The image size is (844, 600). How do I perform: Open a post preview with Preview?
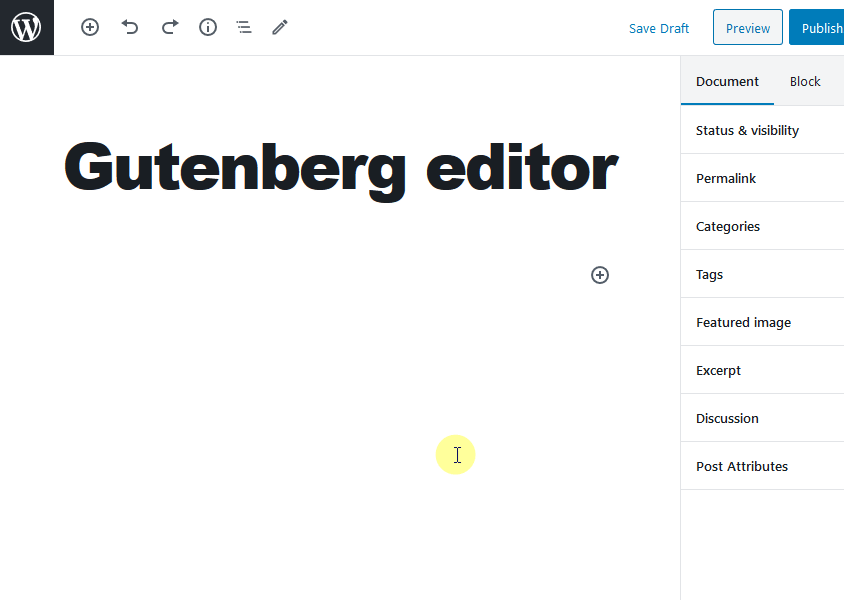pyautogui.click(x=747, y=27)
